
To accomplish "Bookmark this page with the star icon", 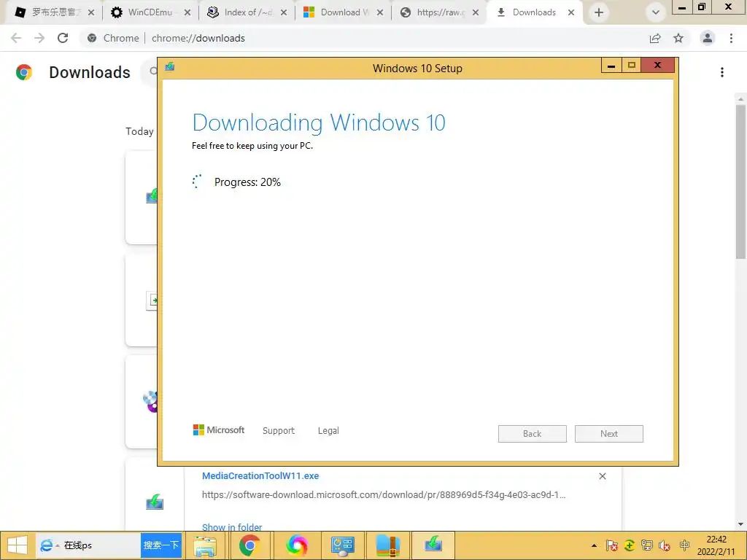I will [678, 38].
